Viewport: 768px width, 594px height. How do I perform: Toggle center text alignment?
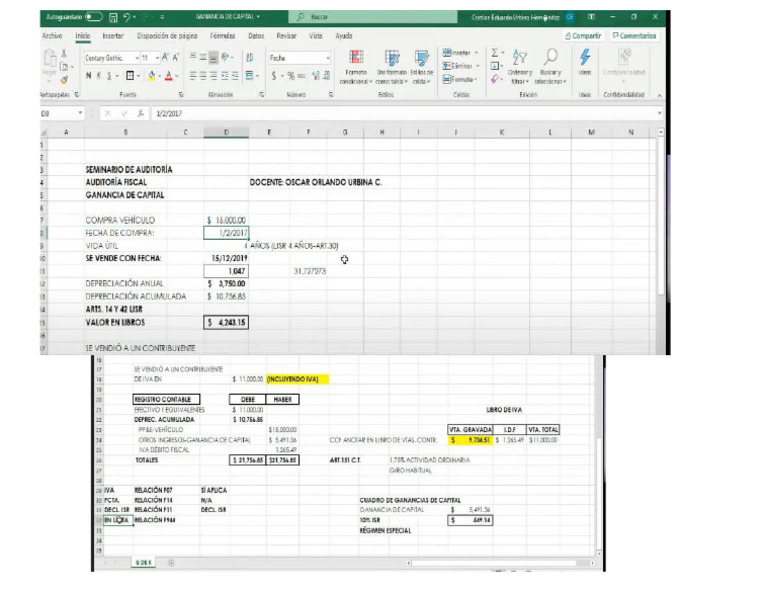[203, 75]
